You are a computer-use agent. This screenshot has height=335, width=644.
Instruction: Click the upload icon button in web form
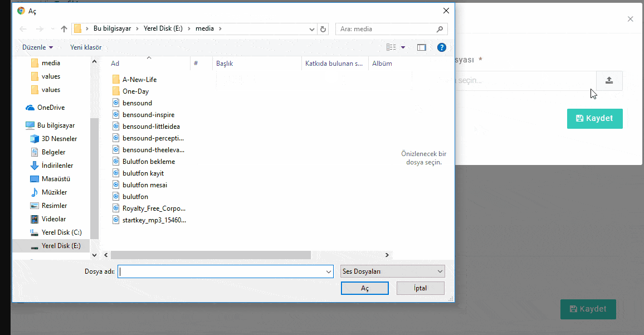tap(609, 81)
